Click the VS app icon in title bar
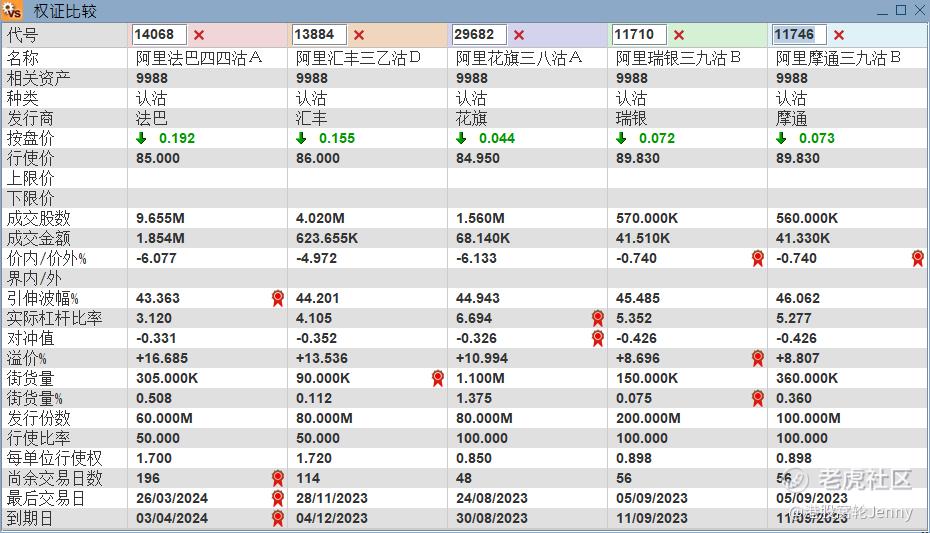The height and width of the screenshot is (533, 930). point(12,10)
